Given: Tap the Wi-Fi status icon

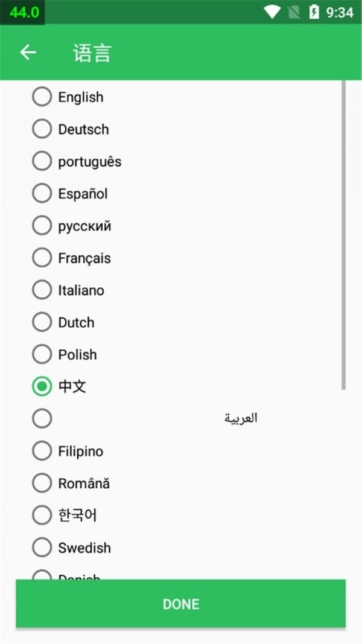Looking at the screenshot, I should (273, 11).
